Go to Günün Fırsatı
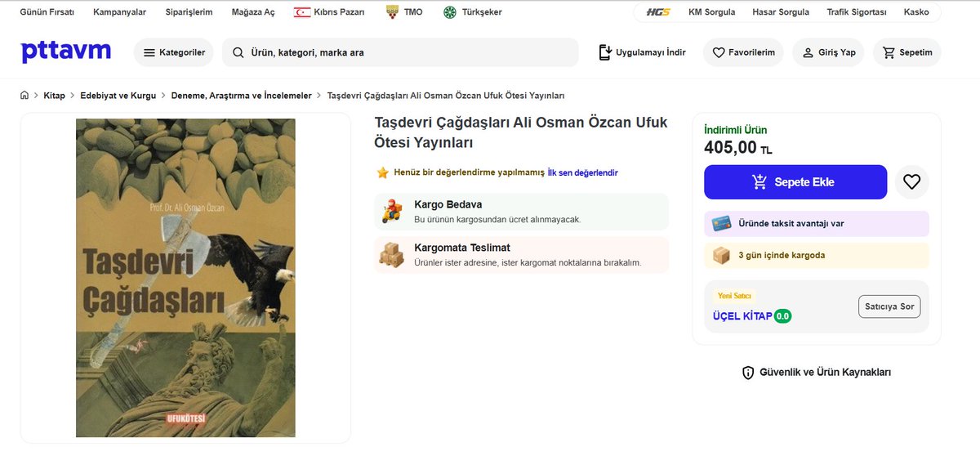The height and width of the screenshot is (465, 980). 47,12
